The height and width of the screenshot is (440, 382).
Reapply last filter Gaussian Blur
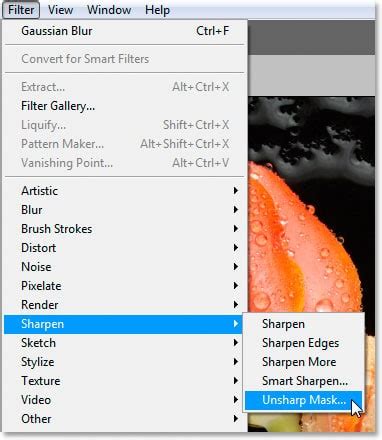click(x=125, y=31)
